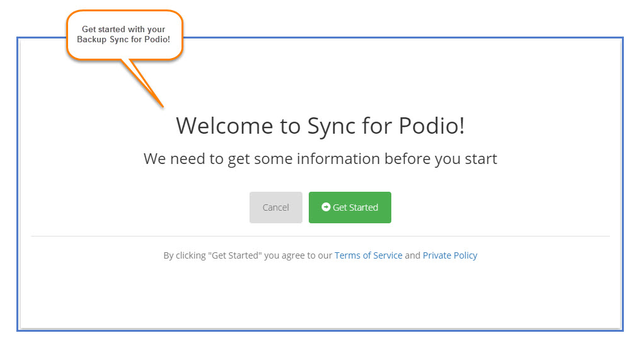Screen dimensions: 644x345
Task: Click the "Get Started" label text on button
Action: pyautogui.click(x=355, y=208)
